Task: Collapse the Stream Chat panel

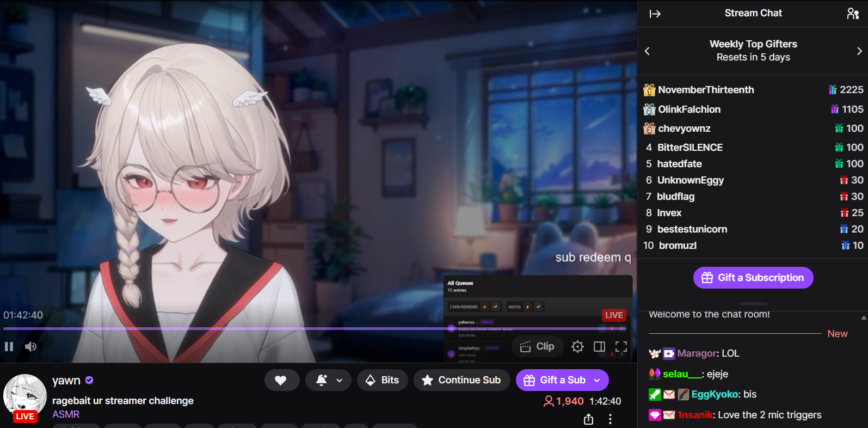Action: coord(655,14)
